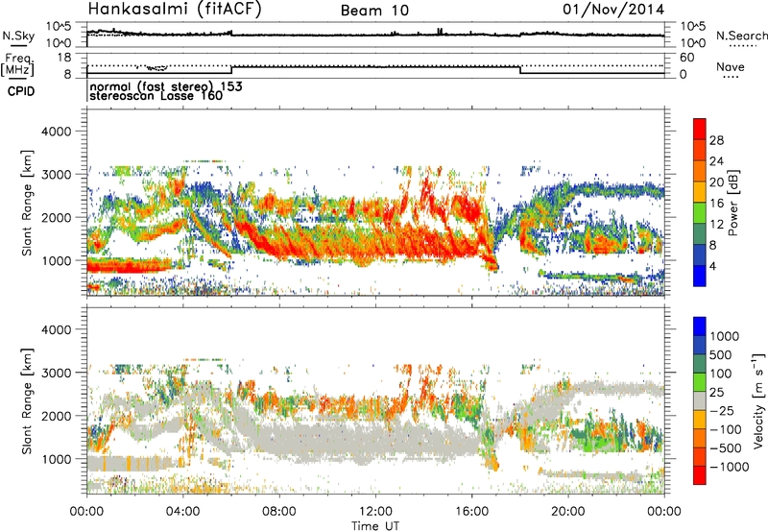Click 1000 tick in velocity panel

pos(56,459)
